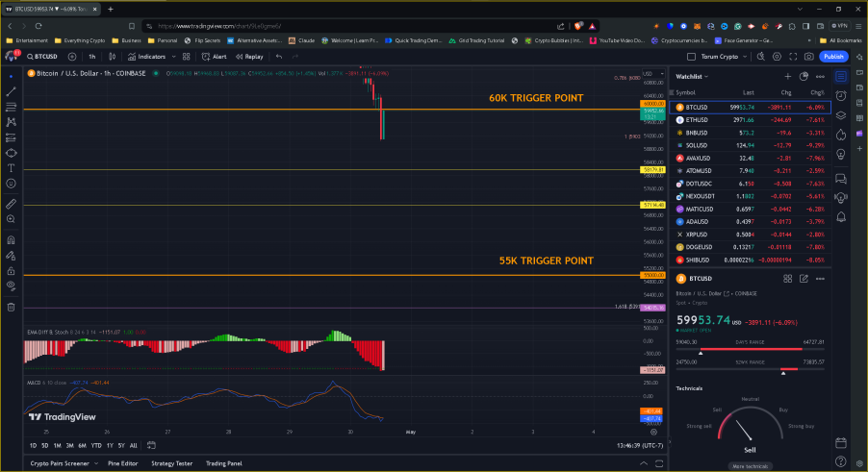Change the 1h chart interval
Image resolution: width=868 pixels, height=472 pixels.
pos(91,57)
